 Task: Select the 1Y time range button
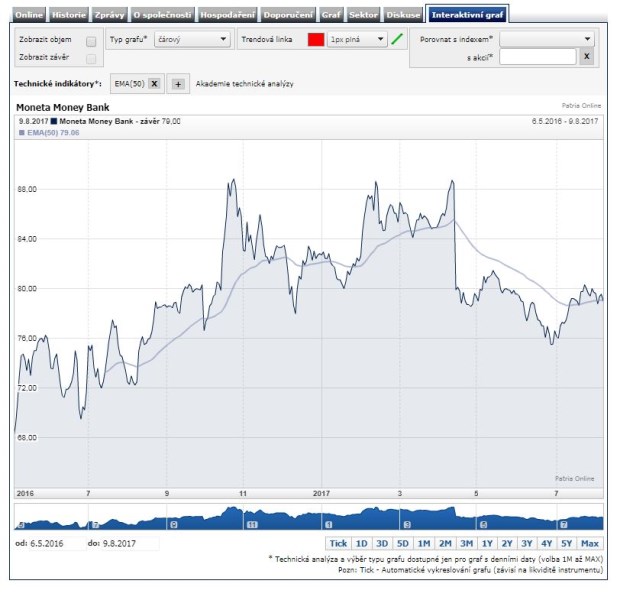point(487,543)
